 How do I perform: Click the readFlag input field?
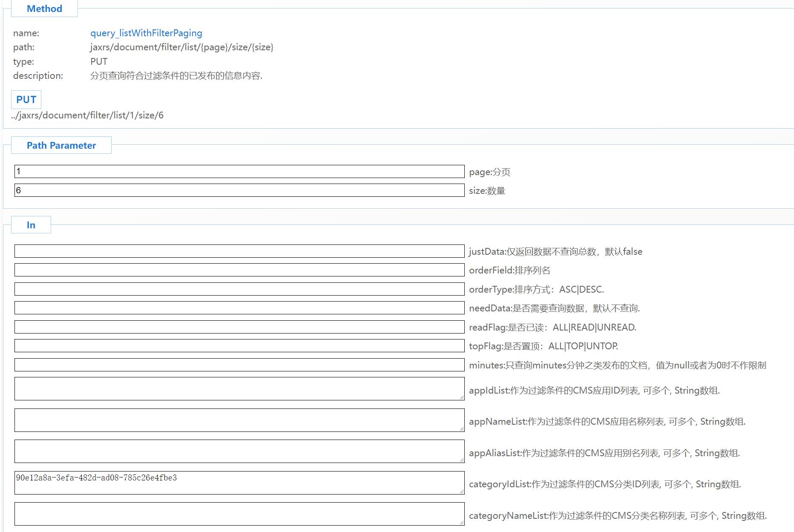point(239,327)
